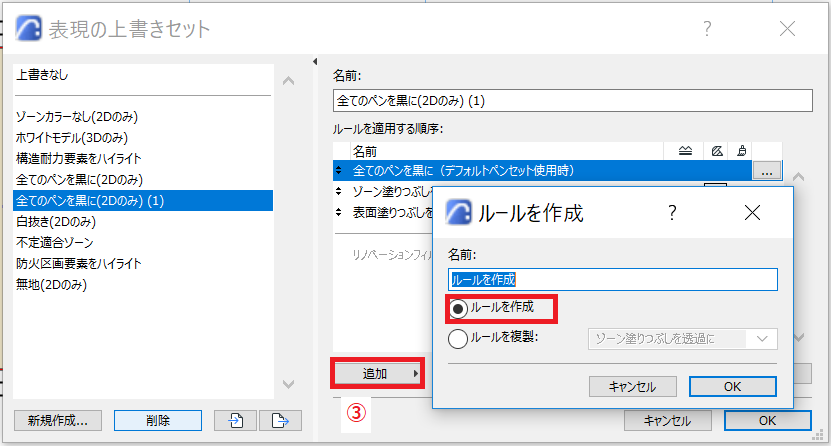Select the ルールを複製 radio button
The width and height of the screenshot is (831, 446).
tap(458, 338)
